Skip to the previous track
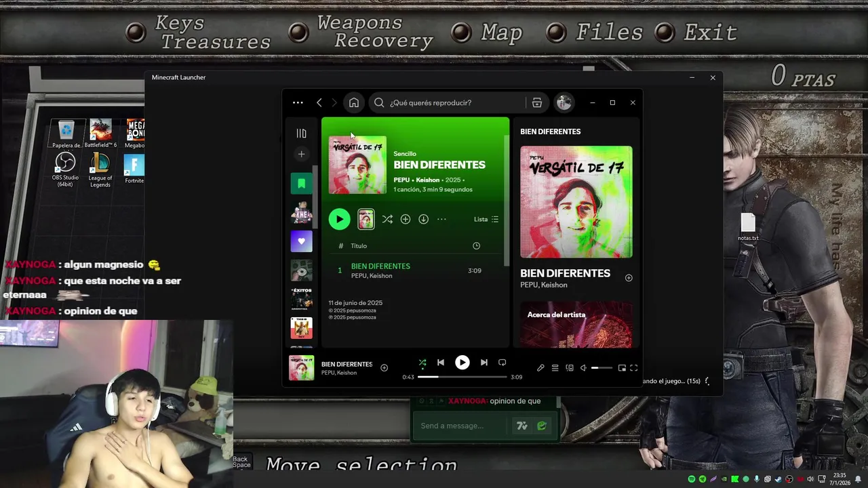 pyautogui.click(x=441, y=363)
